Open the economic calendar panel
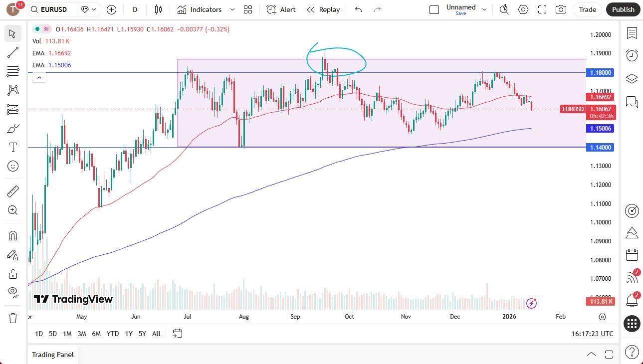Viewport: 643px width, 364px height. pyautogui.click(x=632, y=254)
